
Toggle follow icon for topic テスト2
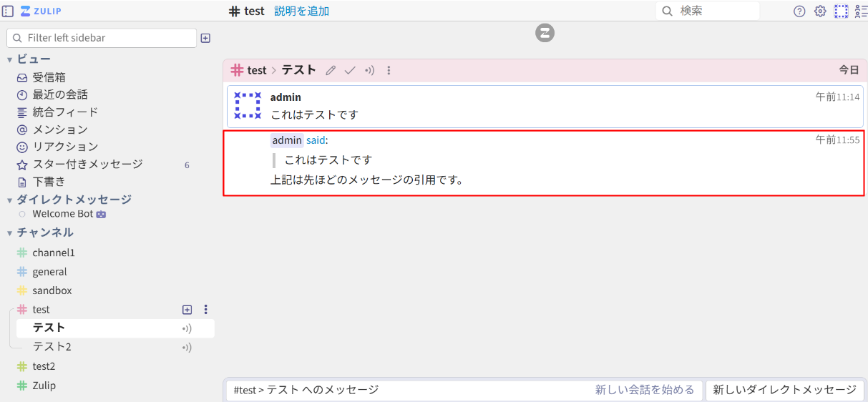[x=187, y=348]
